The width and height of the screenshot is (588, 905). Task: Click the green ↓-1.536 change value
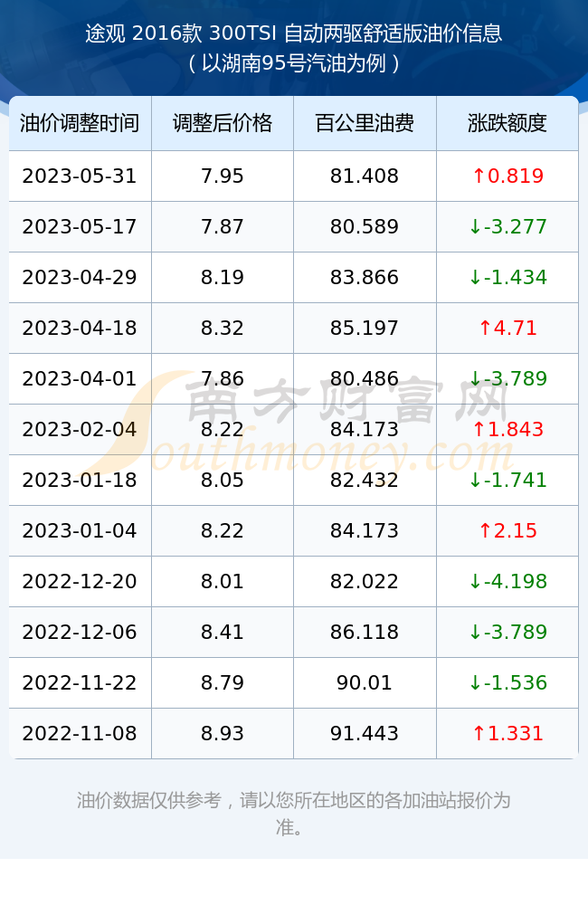[507, 682]
